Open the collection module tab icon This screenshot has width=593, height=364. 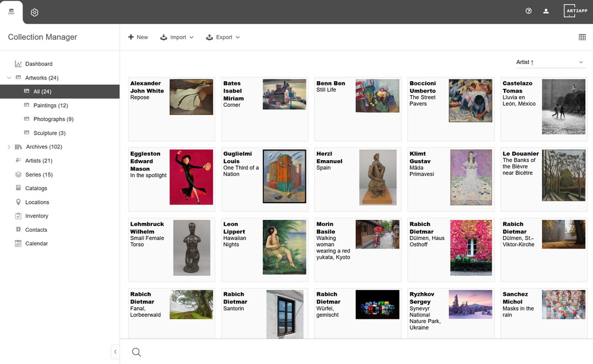11,12
